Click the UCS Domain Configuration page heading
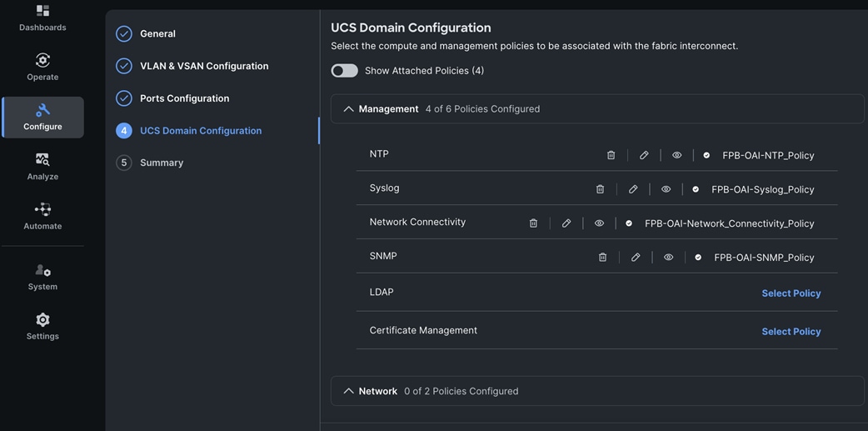 (411, 28)
